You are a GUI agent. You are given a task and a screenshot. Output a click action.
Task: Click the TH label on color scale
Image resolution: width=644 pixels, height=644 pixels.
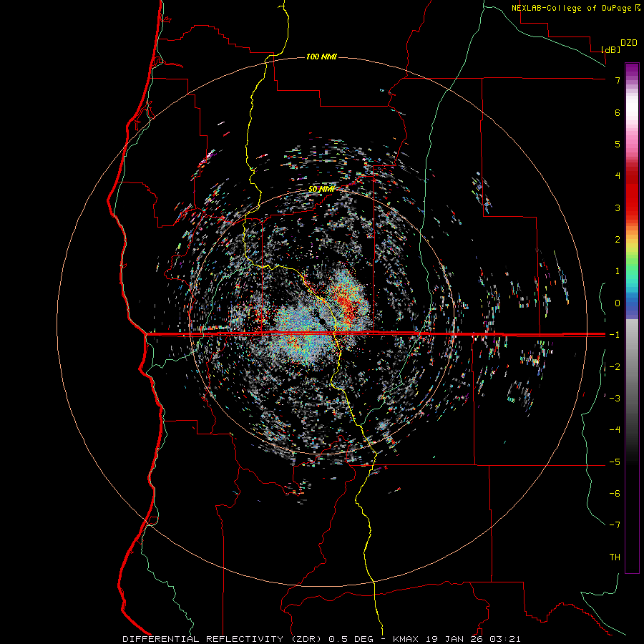(x=615, y=557)
